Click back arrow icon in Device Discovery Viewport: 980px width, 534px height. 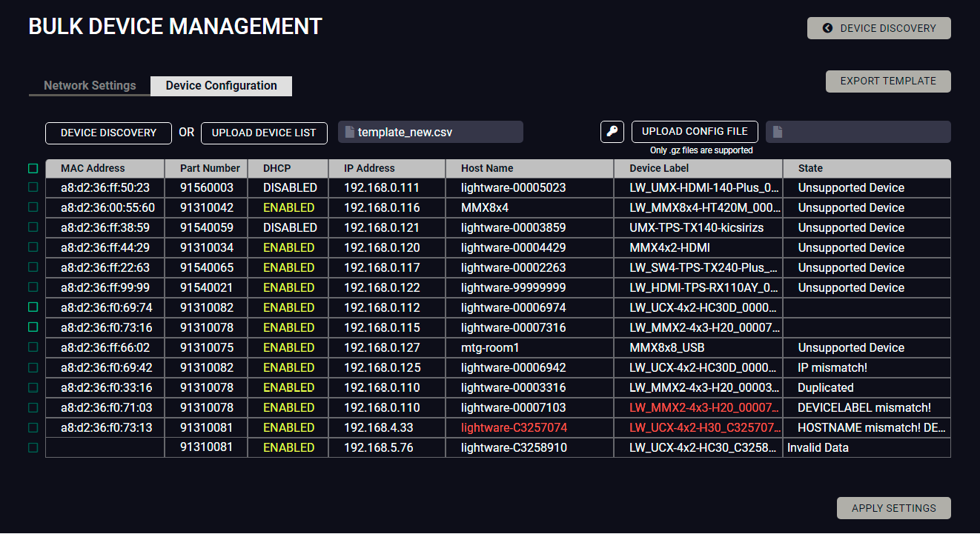(827, 28)
